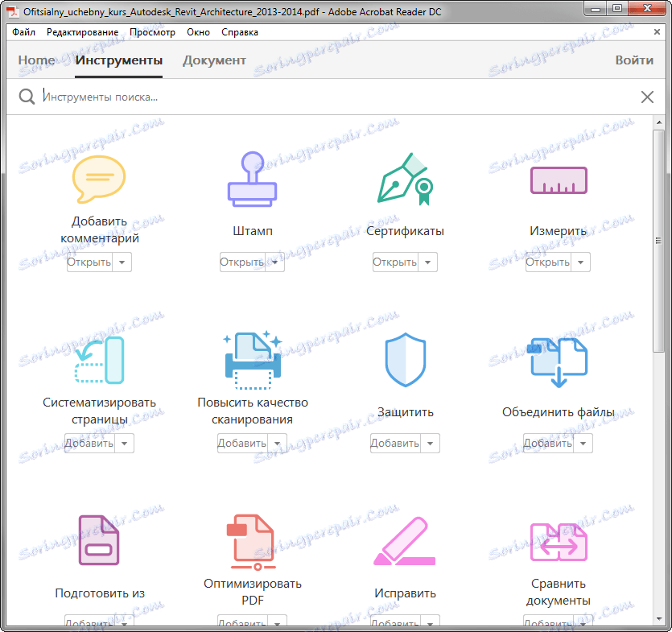Select the Compare Documents icon
Screen dimensions: 672x632
559,542
